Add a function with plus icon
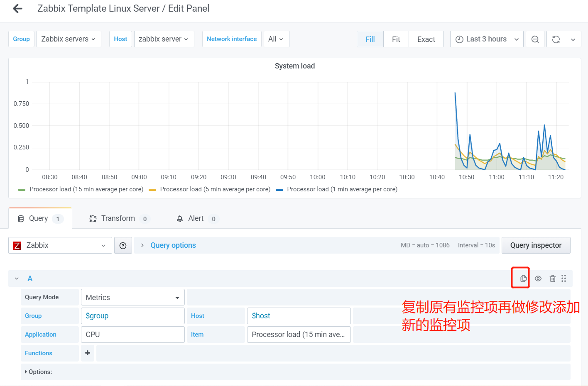Screen dimensions: 588x386 pyautogui.click(x=88, y=353)
